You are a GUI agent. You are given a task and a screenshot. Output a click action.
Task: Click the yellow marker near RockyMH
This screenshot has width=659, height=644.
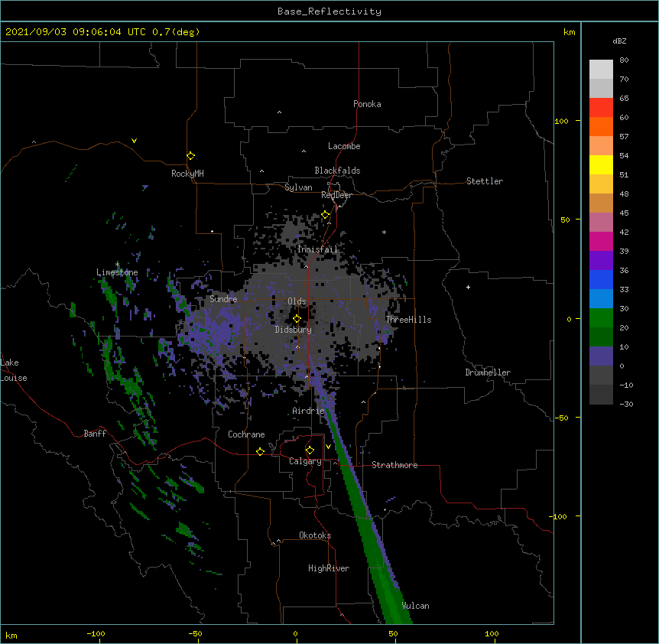(x=191, y=156)
